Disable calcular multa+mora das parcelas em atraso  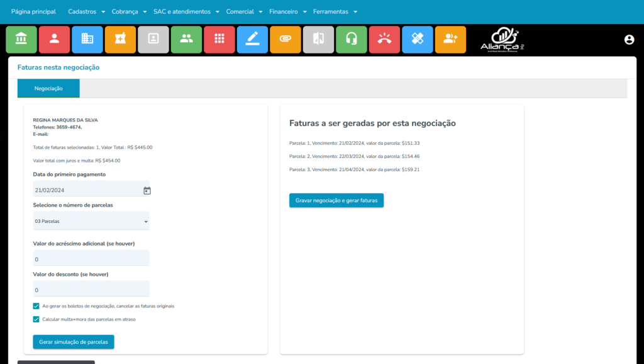[36, 319]
